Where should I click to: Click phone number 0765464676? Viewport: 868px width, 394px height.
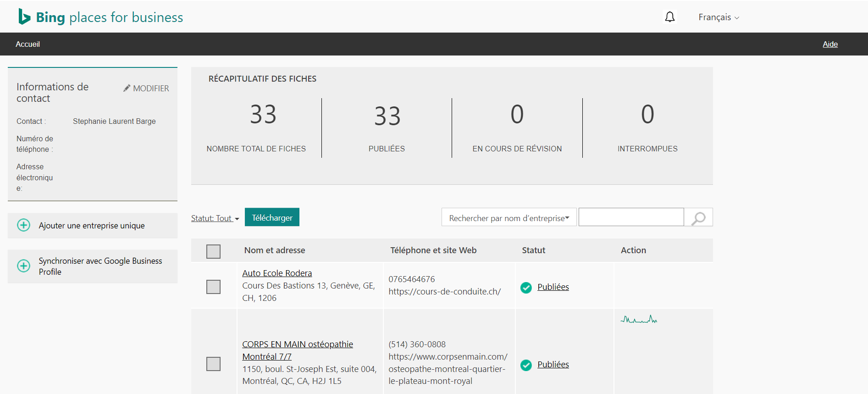pos(411,279)
